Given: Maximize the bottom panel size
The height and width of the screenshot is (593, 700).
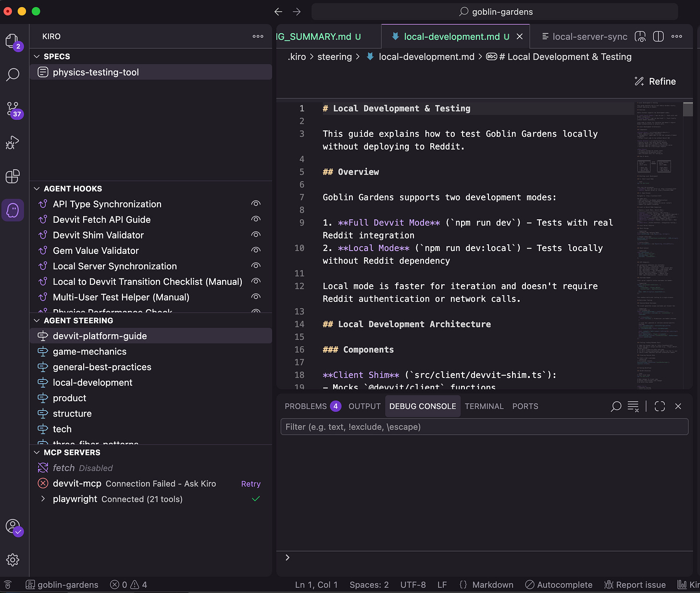Looking at the screenshot, I should (x=660, y=406).
